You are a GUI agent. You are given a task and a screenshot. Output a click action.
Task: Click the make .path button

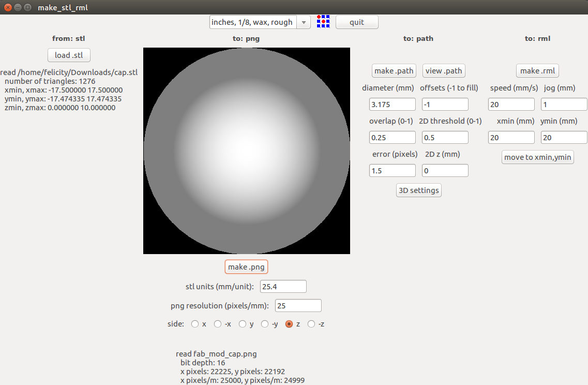point(394,70)
